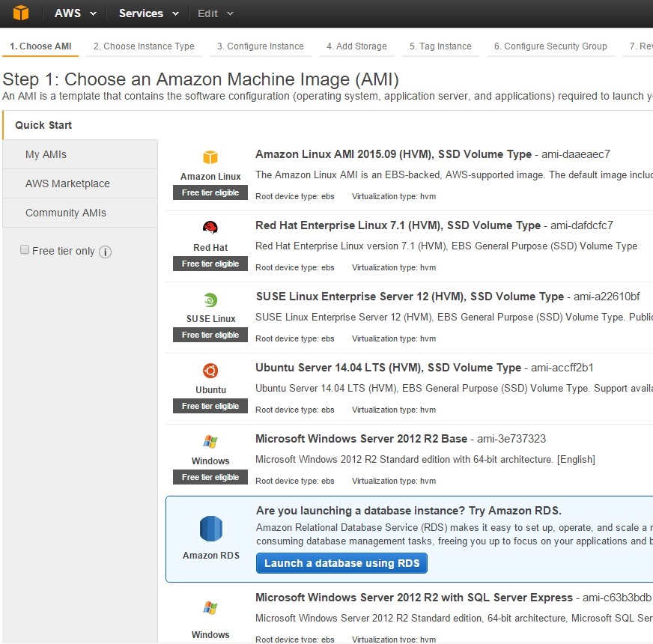Viewport: 653px width, 644px height.
Task: Click the SUSE Linux label under its logo
Action: [x=210, y=319]
